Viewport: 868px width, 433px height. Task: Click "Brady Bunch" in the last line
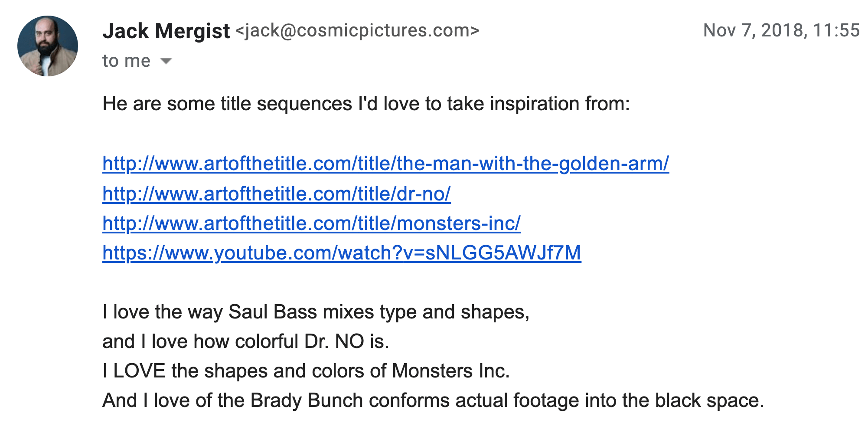(307, 401)
